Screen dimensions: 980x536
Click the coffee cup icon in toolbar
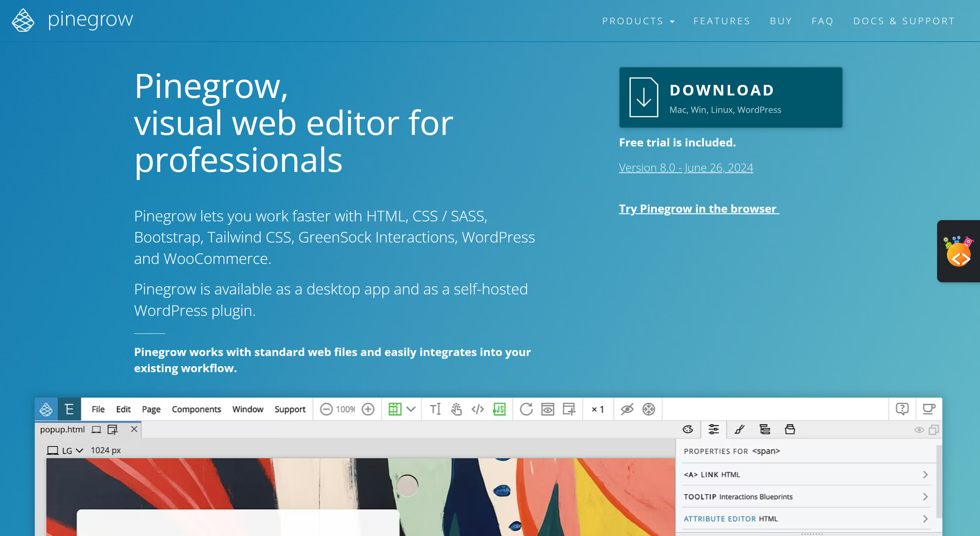929,409
